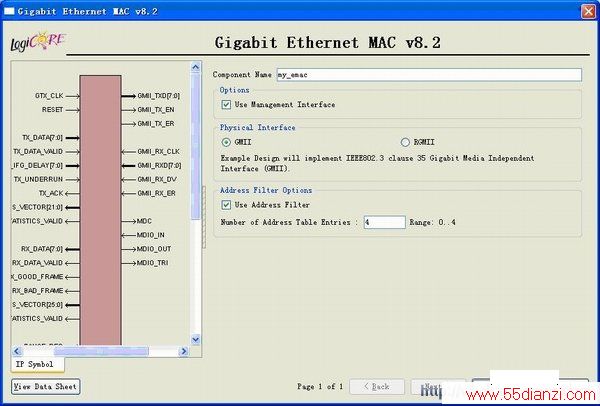Click the GMII_RX_DV port label

157,179
